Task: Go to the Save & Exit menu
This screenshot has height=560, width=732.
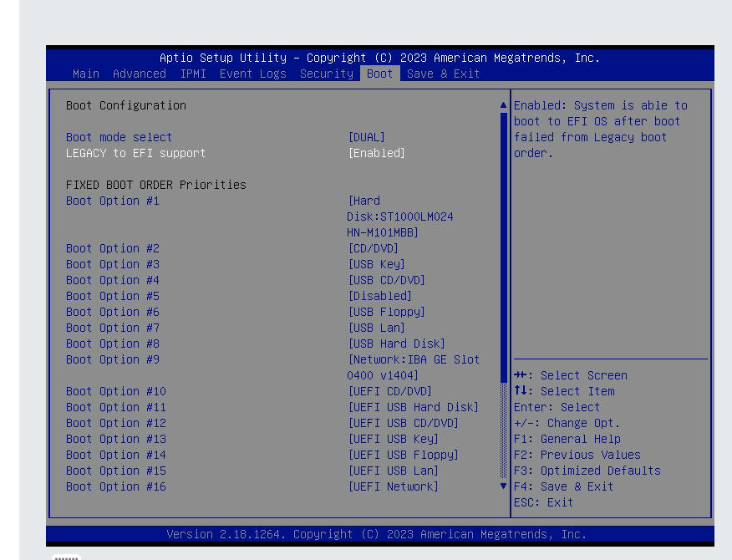Action: 443,74
